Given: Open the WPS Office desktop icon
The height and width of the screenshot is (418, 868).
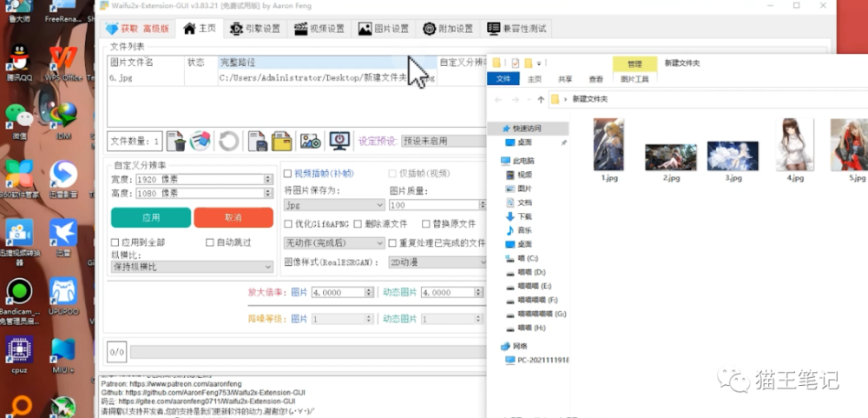Looking at the screenshot, I should pyautogui.click(x=63, y=62).
